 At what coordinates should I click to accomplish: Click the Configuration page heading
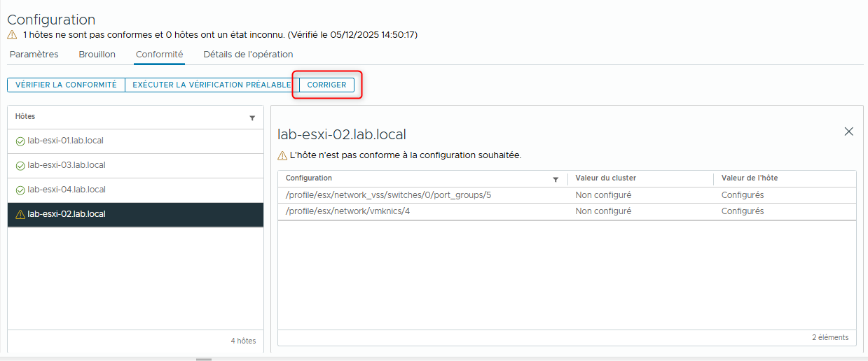click(x=51, y=20)
